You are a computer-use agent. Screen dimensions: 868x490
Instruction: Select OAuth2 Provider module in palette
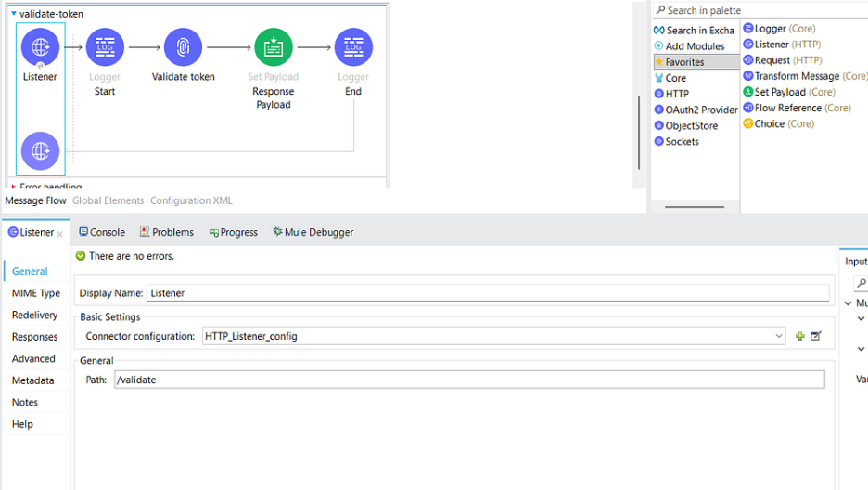(x=696, y=110)
